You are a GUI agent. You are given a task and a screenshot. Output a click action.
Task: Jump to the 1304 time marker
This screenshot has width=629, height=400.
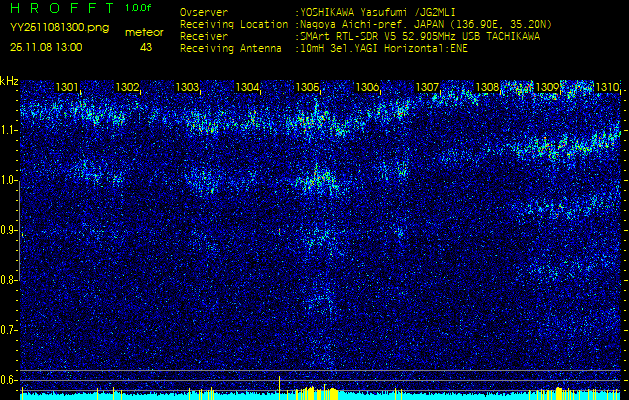(248, 88)
